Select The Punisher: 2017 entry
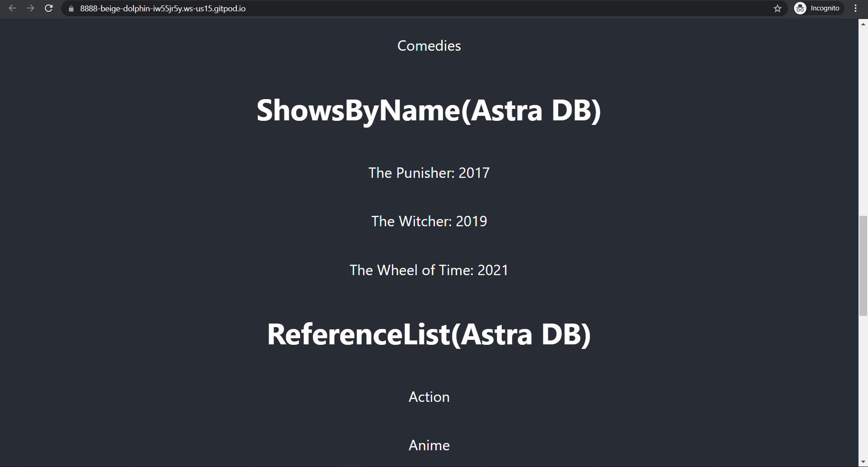Screen dimensions: 868x467 click(x=429, y=172)
